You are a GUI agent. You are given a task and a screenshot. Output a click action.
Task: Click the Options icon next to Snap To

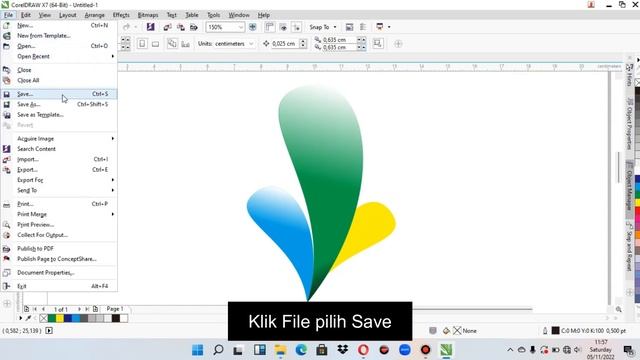tap(349, 27)
